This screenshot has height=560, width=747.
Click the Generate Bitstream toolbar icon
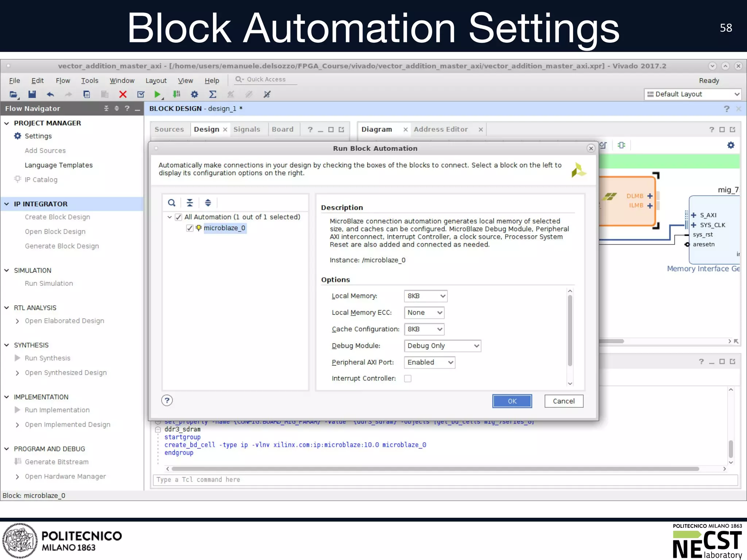(177, 94)
